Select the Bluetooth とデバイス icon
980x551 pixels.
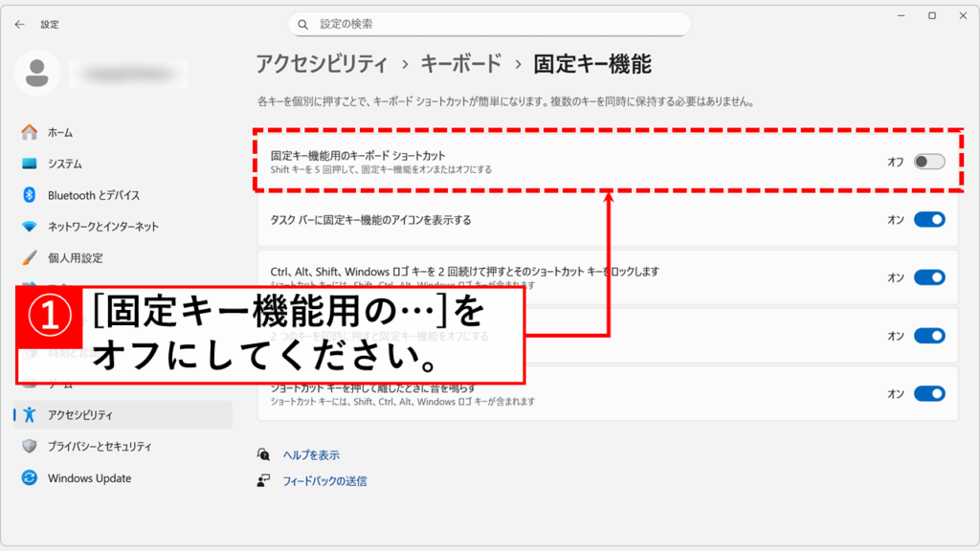coord(29,195)
